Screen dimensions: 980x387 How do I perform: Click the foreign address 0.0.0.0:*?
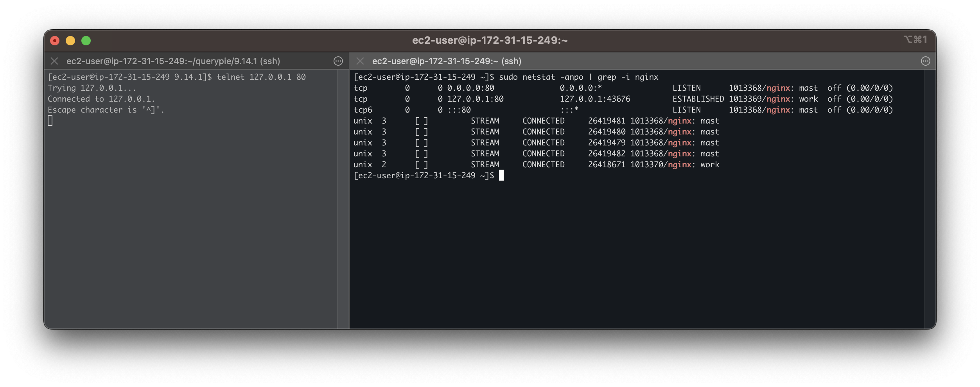(x=581, y=88)
